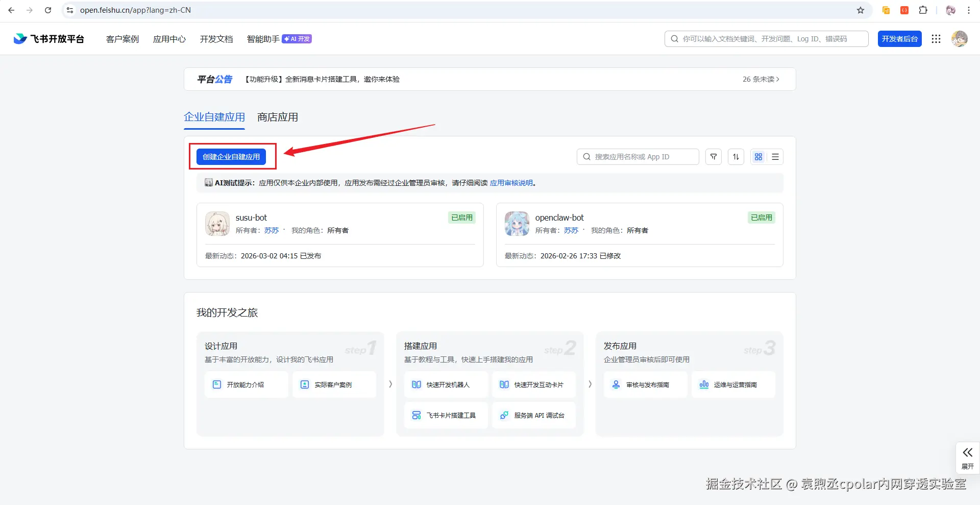Image resolution: width=980 pixels, height=505 pixels.
Task: Go back to the previous browser page
Action: 11,10
